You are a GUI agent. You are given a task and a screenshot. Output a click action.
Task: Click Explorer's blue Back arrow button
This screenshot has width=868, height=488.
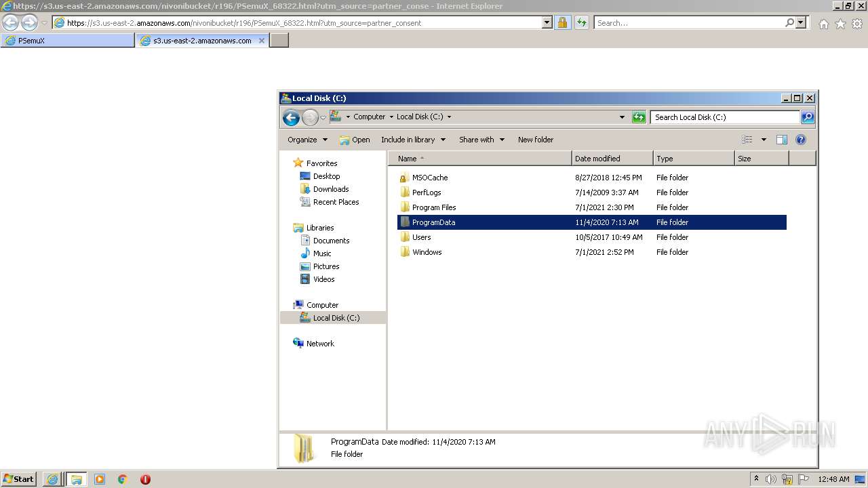[x=292, y=117]
